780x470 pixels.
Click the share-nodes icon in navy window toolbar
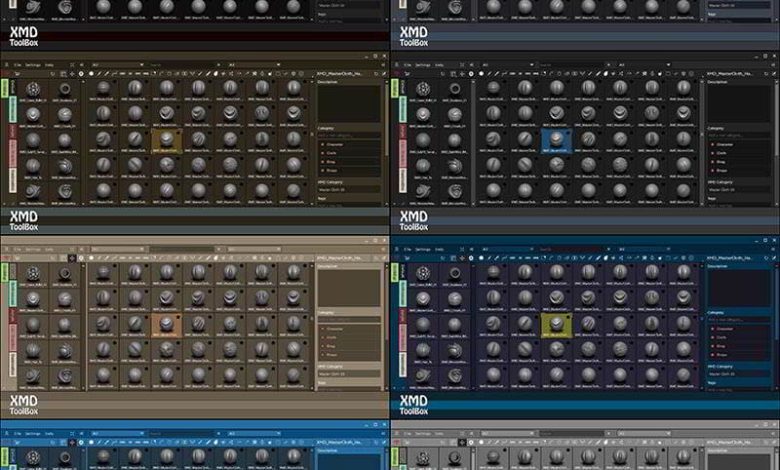621,258
